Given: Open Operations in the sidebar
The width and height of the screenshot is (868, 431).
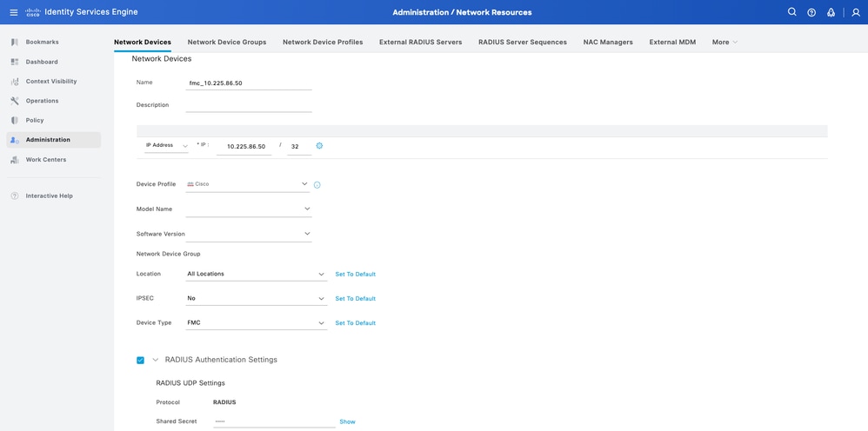Looking at the screenshot, I should 42,101.
